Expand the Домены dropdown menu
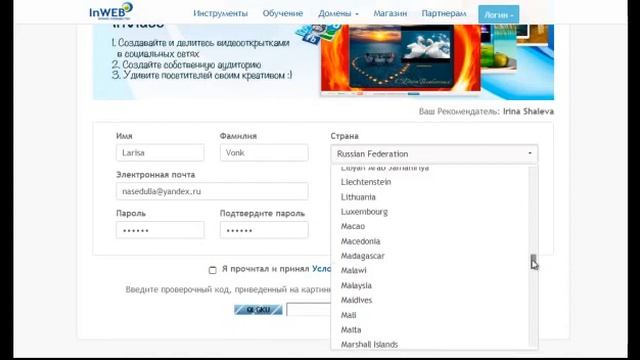 coord(338,13)
